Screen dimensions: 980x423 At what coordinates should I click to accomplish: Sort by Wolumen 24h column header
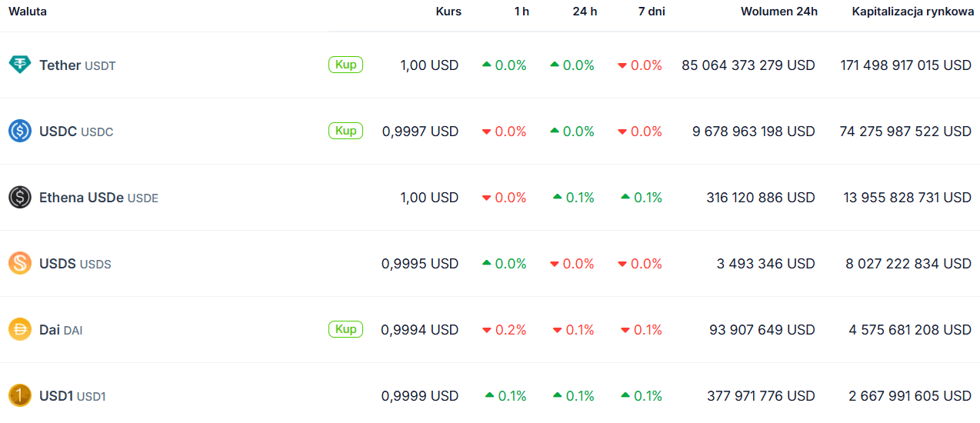point(779,12)
